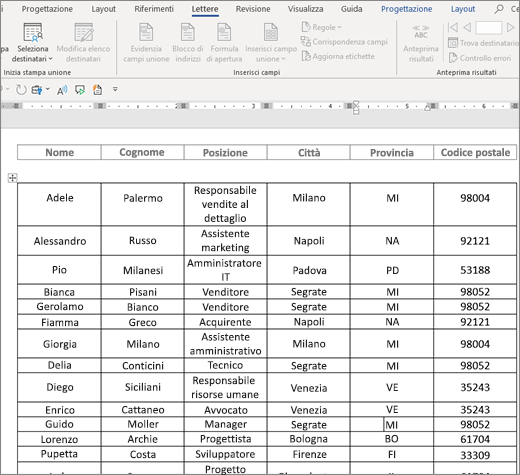This screenshot has height=475, width=520.
Task: Click the comment with green play icon
Action: (x=80, y=90)
